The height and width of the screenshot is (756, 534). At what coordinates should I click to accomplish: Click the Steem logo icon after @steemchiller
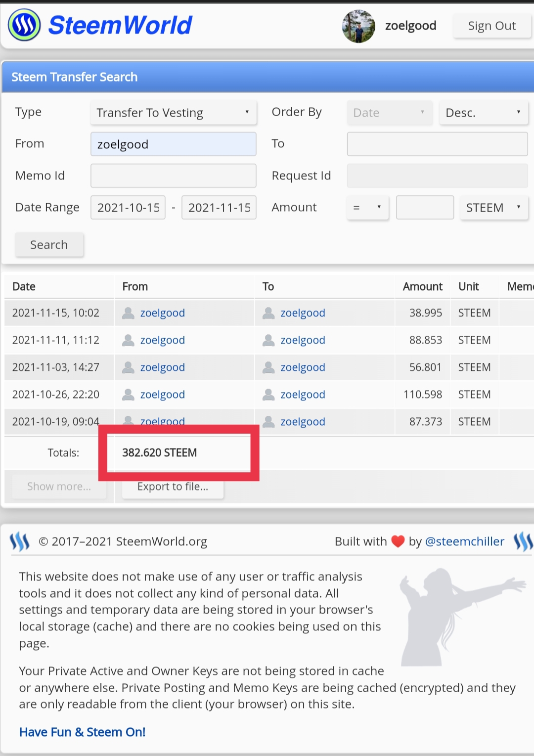tap(523, 542)
